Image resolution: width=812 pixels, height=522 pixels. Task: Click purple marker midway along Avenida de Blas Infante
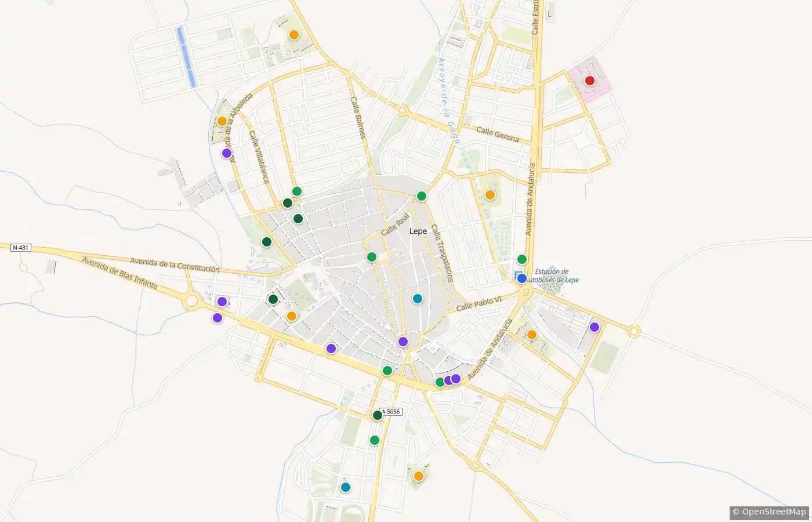pos(331,349)
